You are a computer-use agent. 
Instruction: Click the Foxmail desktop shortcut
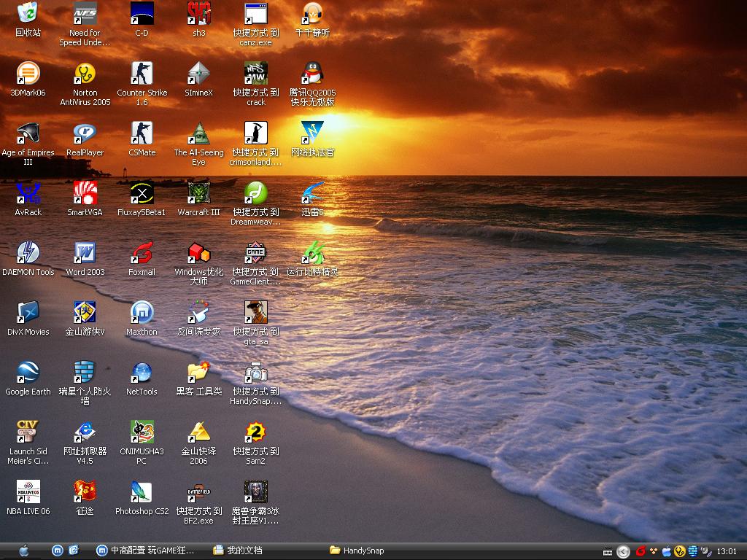tap(142, 253)
